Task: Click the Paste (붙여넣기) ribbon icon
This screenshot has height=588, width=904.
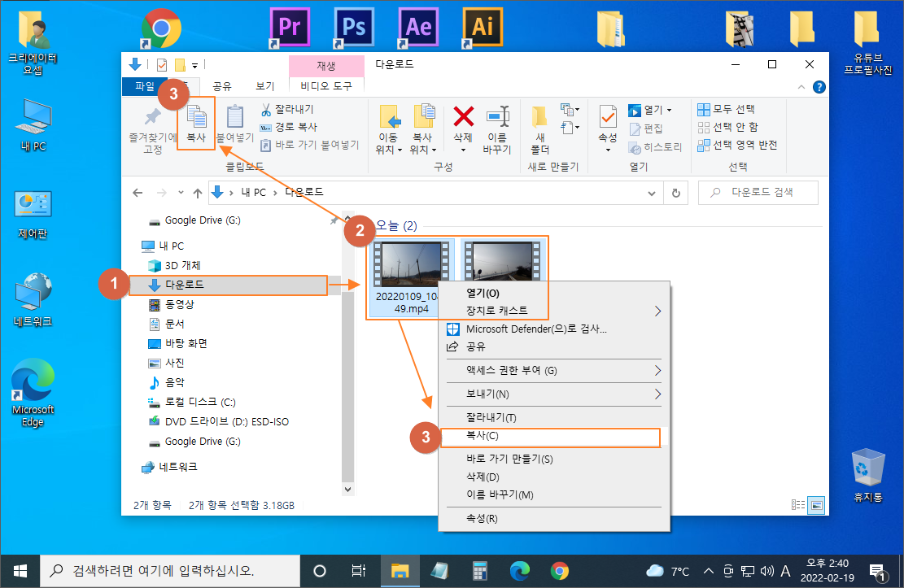Action: click(234, 124)
